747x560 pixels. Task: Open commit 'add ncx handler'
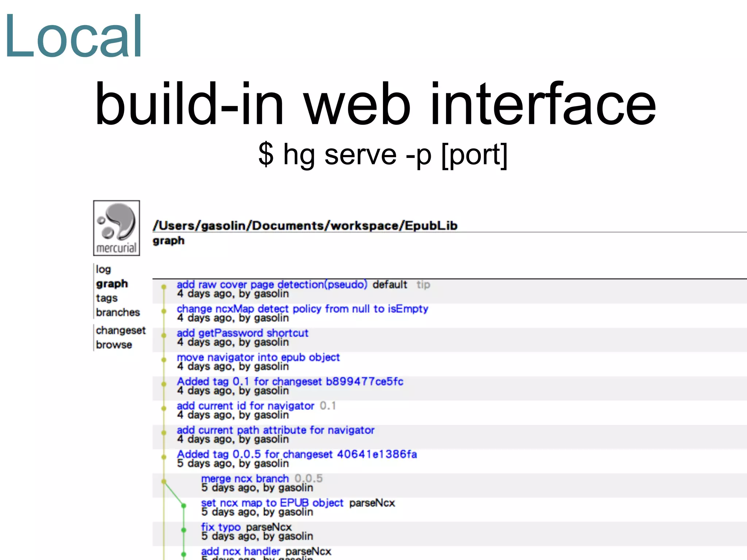[x=240, y=551]
